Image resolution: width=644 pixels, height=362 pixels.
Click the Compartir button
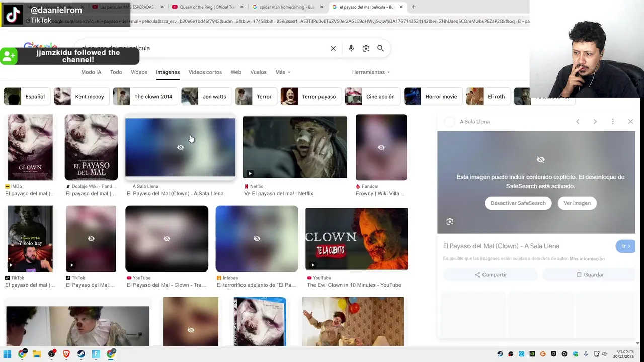pos(491,275)
